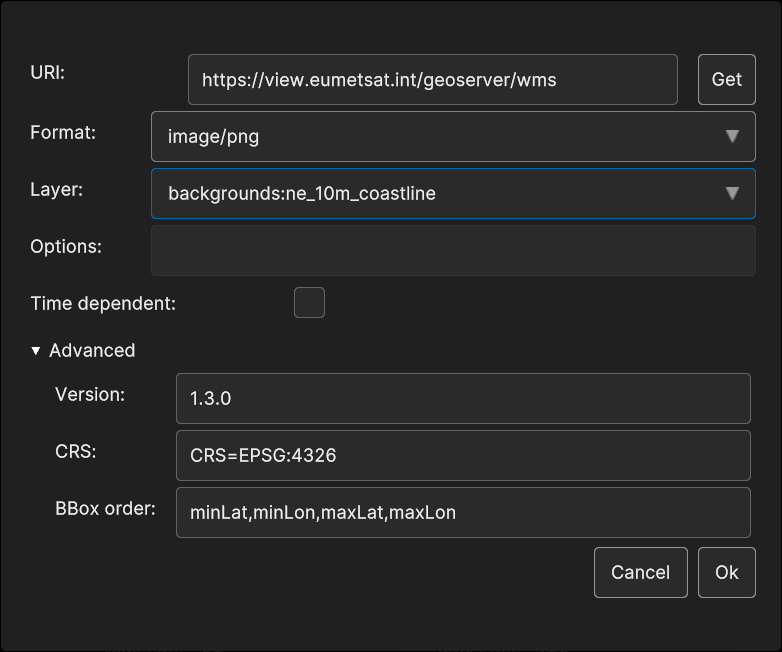Image resolution: width=782 pixels, height=652 pixels.
Task: Click the Advanced section heading text
Action: tap(92, 351)
